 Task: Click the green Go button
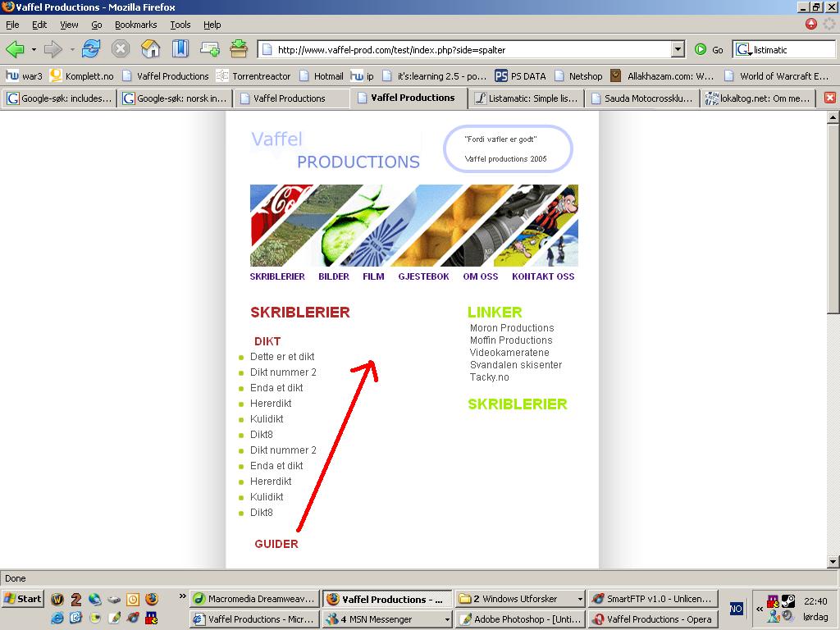tap(709, 50)
